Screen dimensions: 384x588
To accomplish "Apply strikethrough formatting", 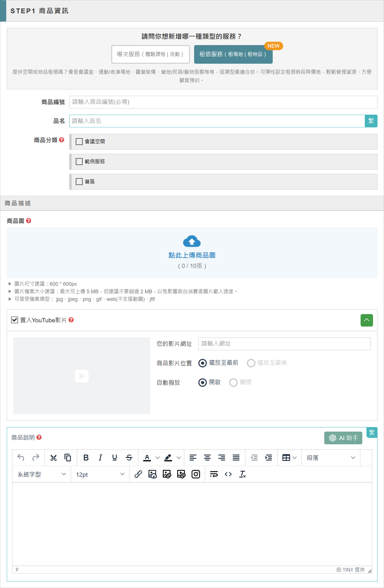I will click(129, 458).
